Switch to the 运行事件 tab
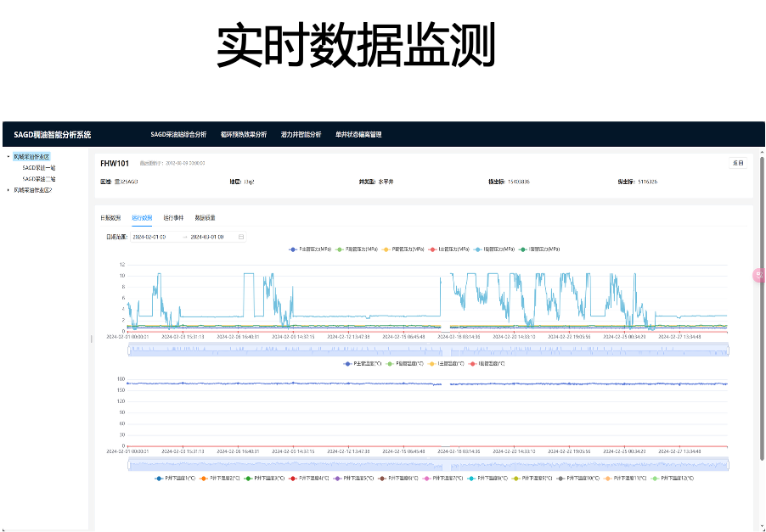 click(174, 218)
